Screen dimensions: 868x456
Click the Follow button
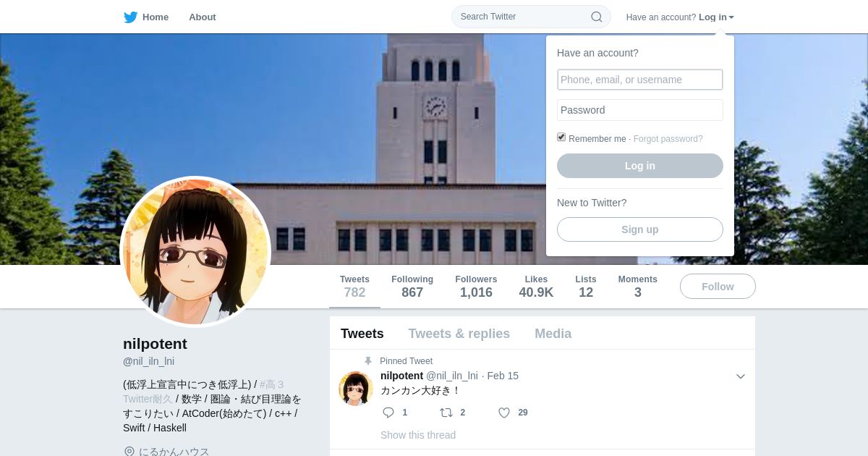point(718,287)
